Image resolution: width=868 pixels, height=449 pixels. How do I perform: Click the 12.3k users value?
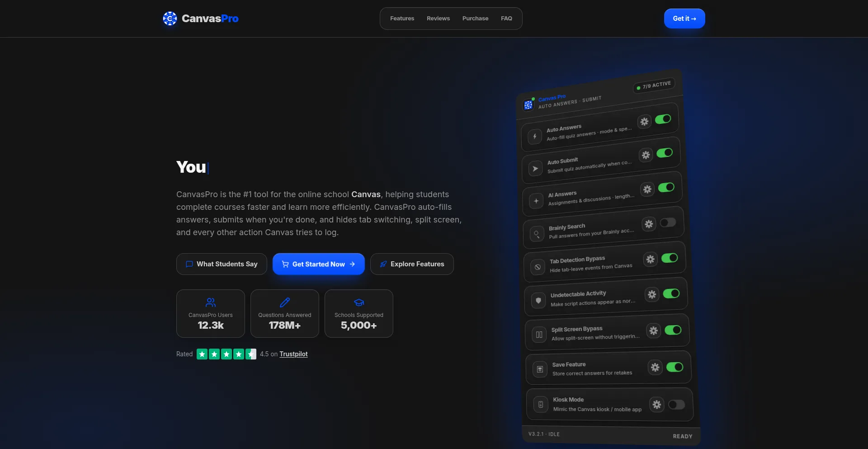point(211,326)
